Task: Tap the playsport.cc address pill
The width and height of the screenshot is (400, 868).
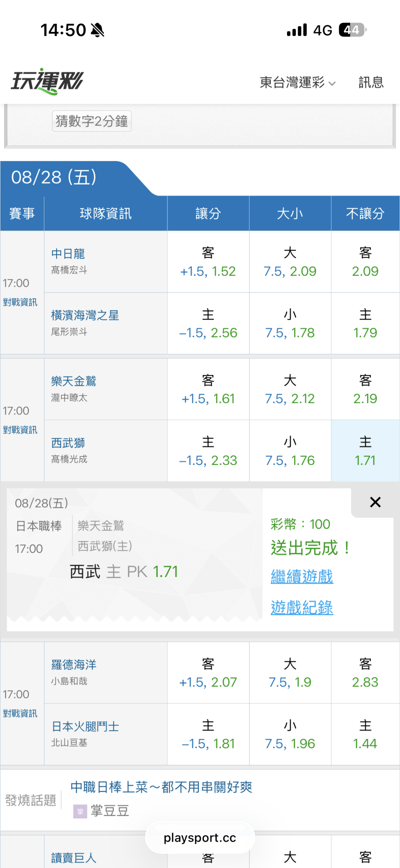Action: tap(200, 838)
